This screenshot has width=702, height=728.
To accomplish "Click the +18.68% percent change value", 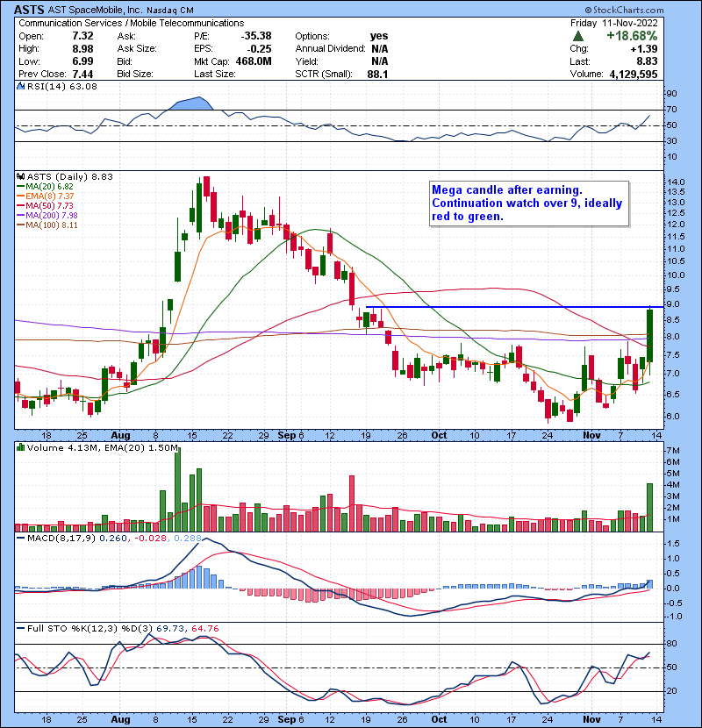I will click(632, 36).
